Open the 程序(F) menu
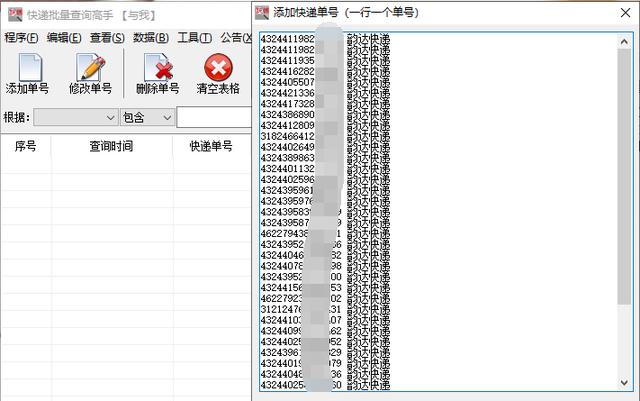Viewport: 640px width, 401px height. click(21, 38)
